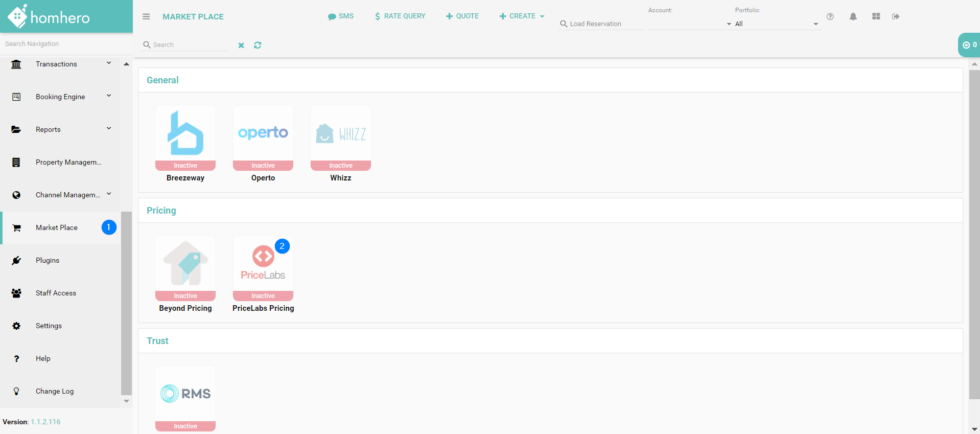Open the PriceLabs Pricing tile

263,268
